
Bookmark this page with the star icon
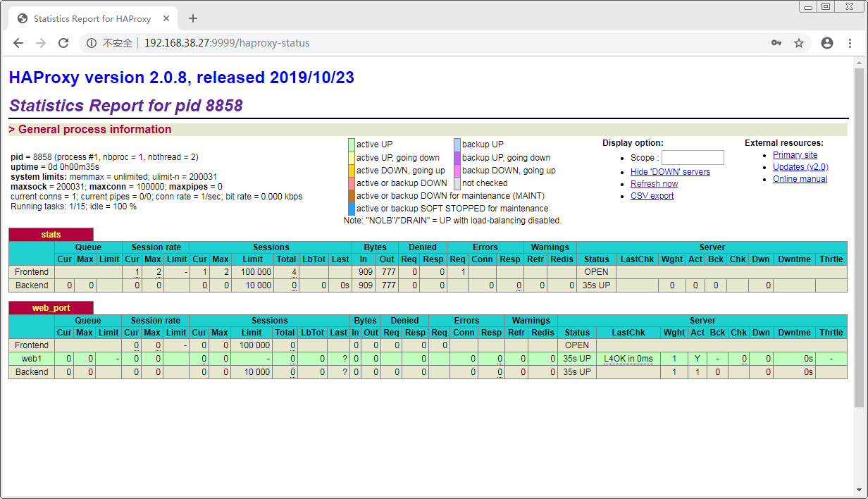pos(799,43)
